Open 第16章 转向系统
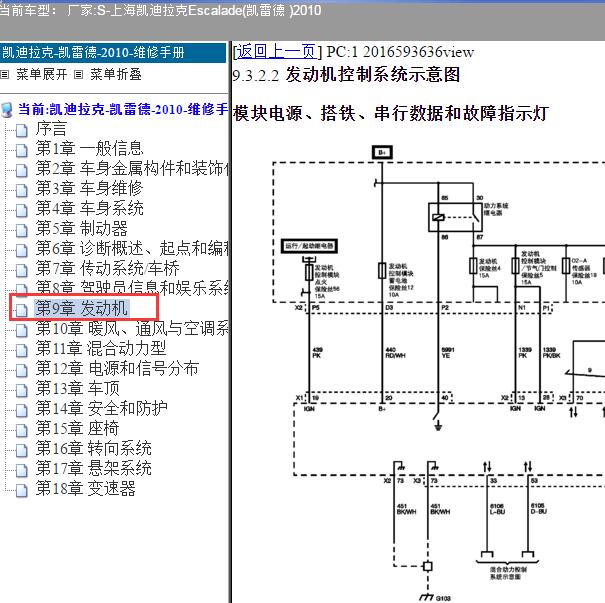Screen dimensions: 605x603 tap(93, 449)
